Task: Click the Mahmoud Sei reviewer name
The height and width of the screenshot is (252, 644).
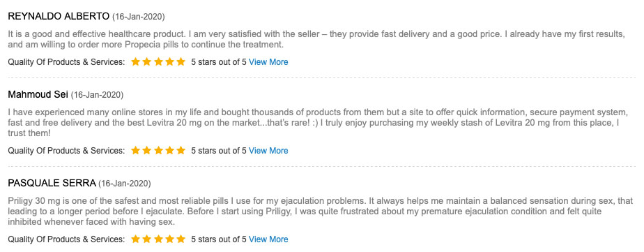Action: (38, 94)
